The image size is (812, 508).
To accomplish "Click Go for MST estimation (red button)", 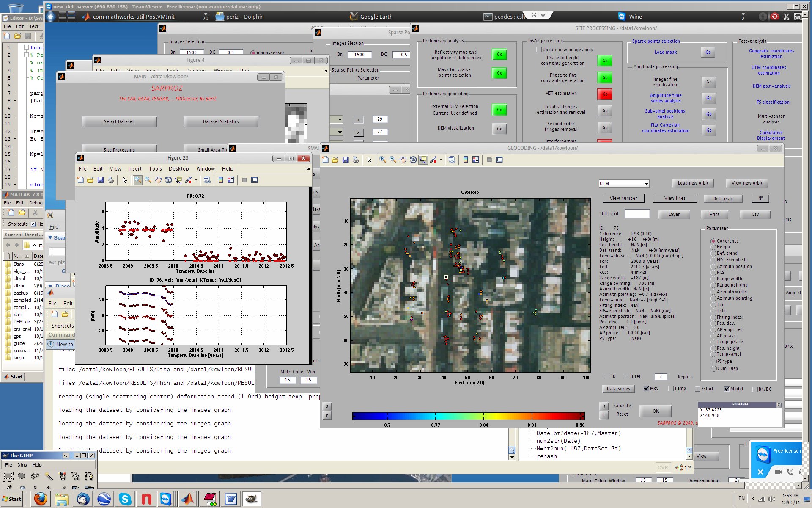I will pyautogui.click(x=605, y=94).
